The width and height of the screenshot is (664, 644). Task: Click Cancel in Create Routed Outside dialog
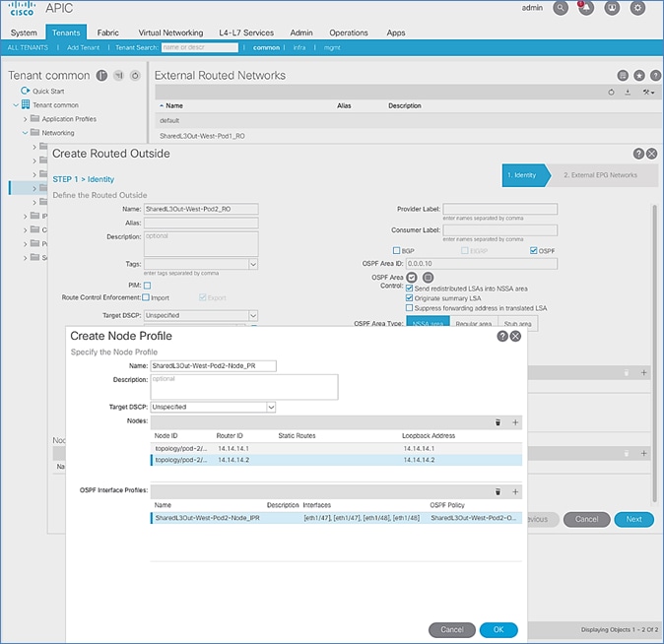(x=586, y=519)
